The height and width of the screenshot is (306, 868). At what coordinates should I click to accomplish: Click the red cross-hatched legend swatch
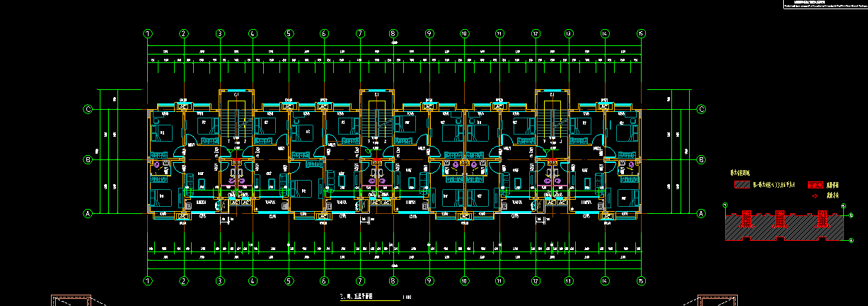click(x=814, y=184)
